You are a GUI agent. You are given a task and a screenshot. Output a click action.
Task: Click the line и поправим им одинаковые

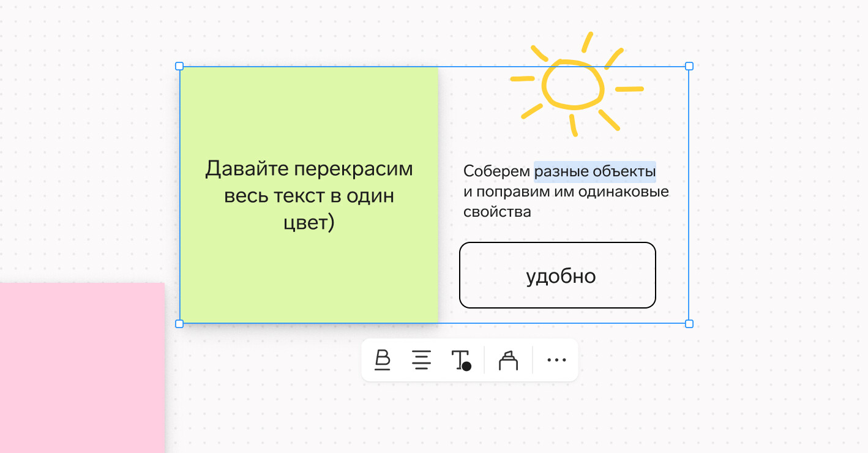tap(566, 192)
